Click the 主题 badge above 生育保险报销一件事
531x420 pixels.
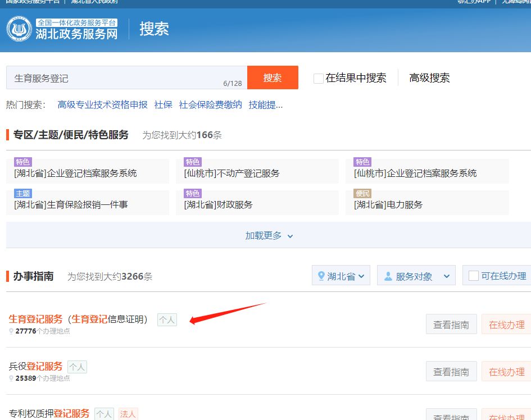pos(23,194)
